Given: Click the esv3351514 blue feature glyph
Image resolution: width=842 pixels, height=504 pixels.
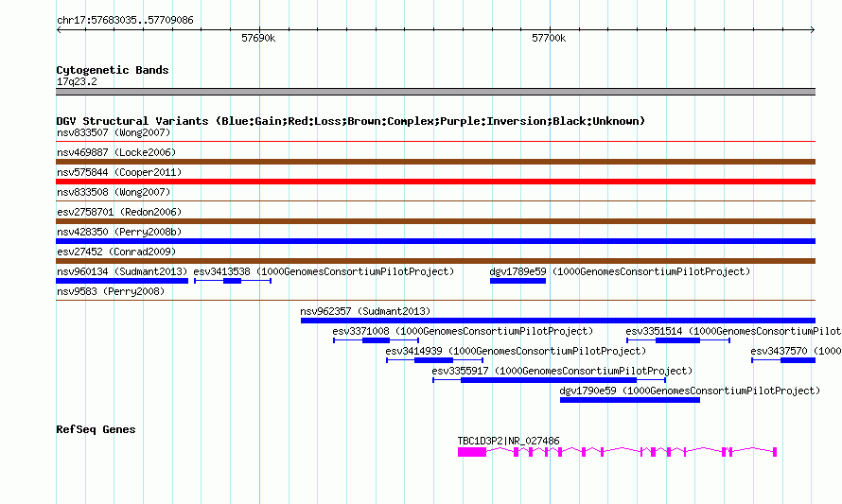Looking at the screenshot, I should pyautogui.click(x=677, y=340).
